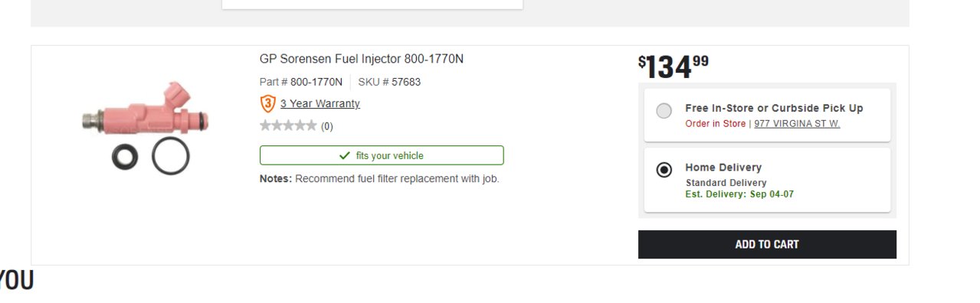The height and width of the screenshot is (303, 980).
Task: Click the large black O-ring in product image
Action: [171, 156]
